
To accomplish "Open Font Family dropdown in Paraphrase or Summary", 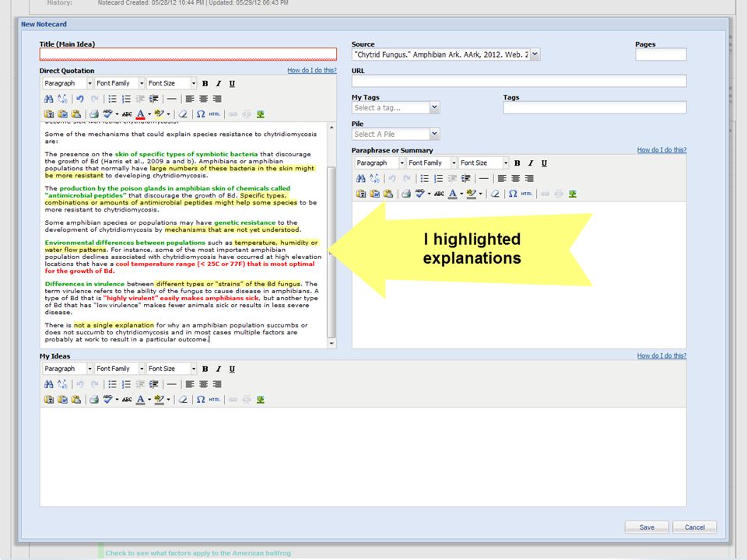I will [432, 163].
